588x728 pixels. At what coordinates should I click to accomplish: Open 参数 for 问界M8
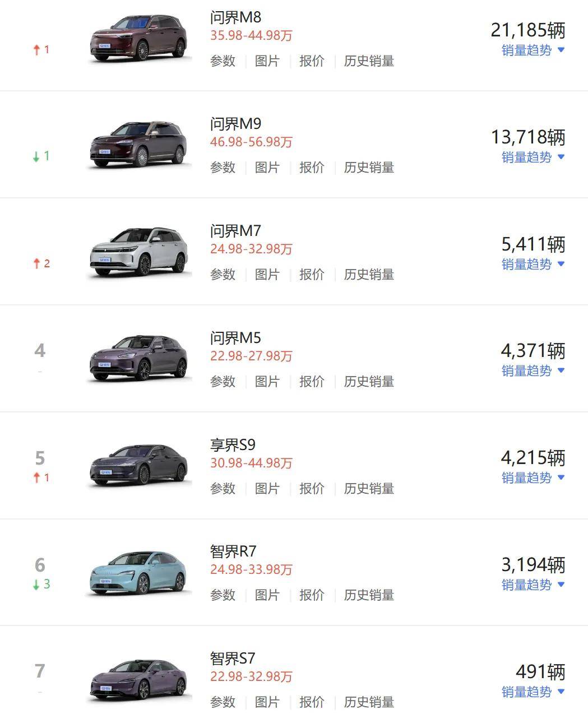click(x=223, y=61)
